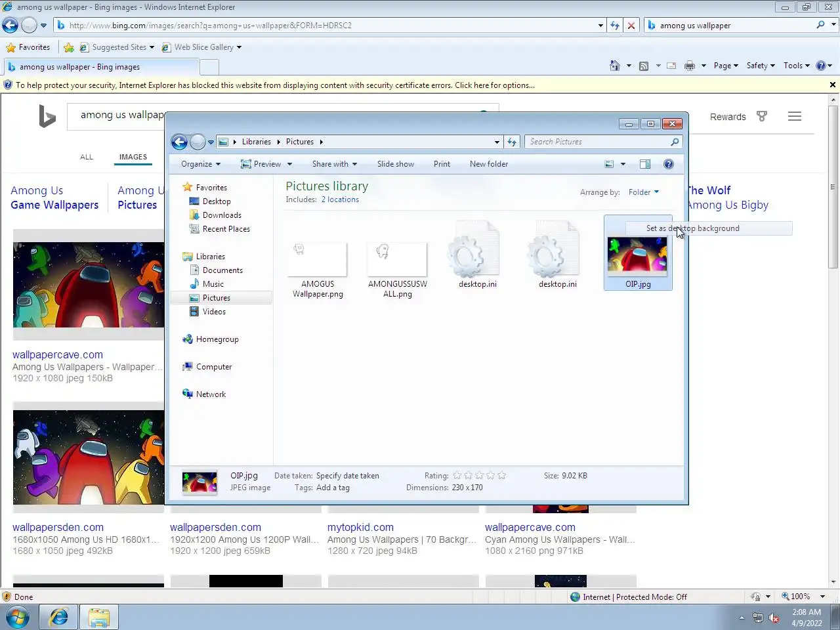Close the IE security information bar
This screenshot has height=630, width=840.
pyautogui.click(x=833, y=85)
